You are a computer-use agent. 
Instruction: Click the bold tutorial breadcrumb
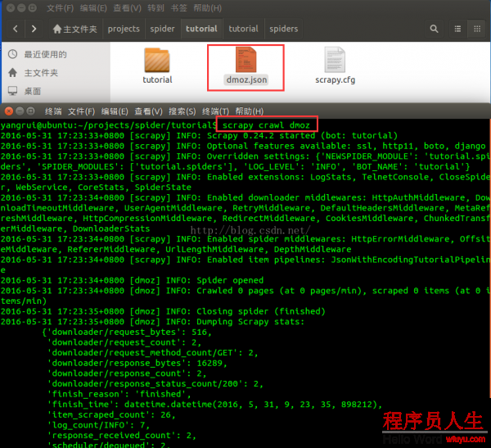201,29
